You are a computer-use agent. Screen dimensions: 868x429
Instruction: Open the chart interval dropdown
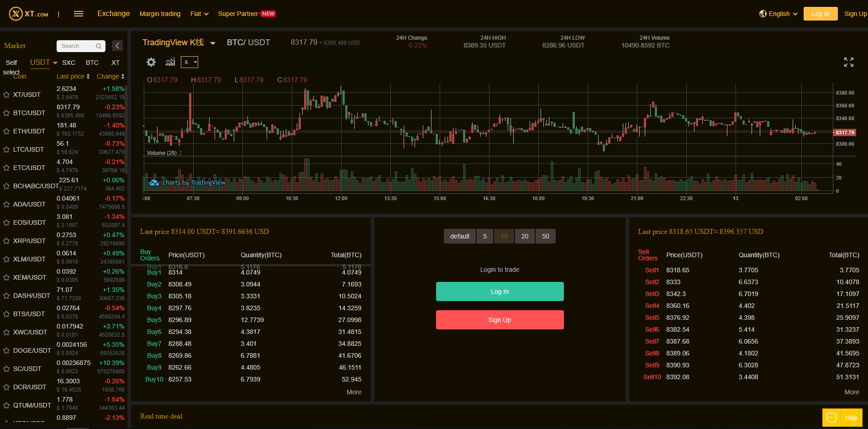pos(189,62)
